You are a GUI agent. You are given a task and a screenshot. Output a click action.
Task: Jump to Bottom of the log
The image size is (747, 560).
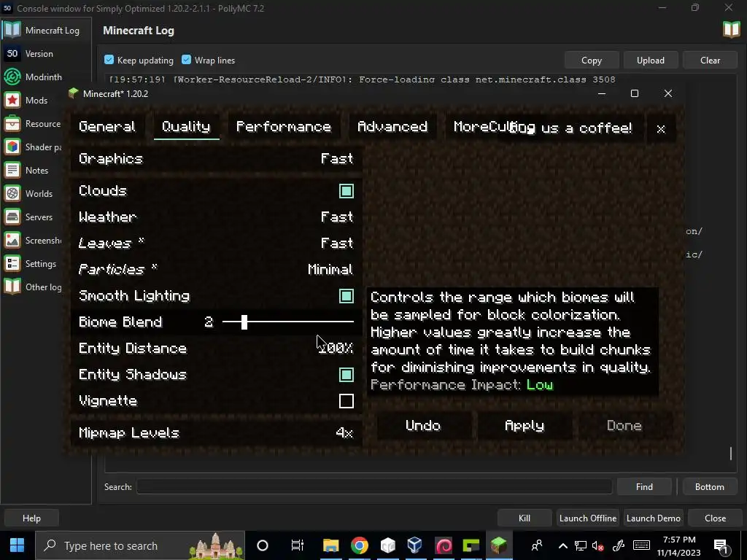click(x=710, y=486)
